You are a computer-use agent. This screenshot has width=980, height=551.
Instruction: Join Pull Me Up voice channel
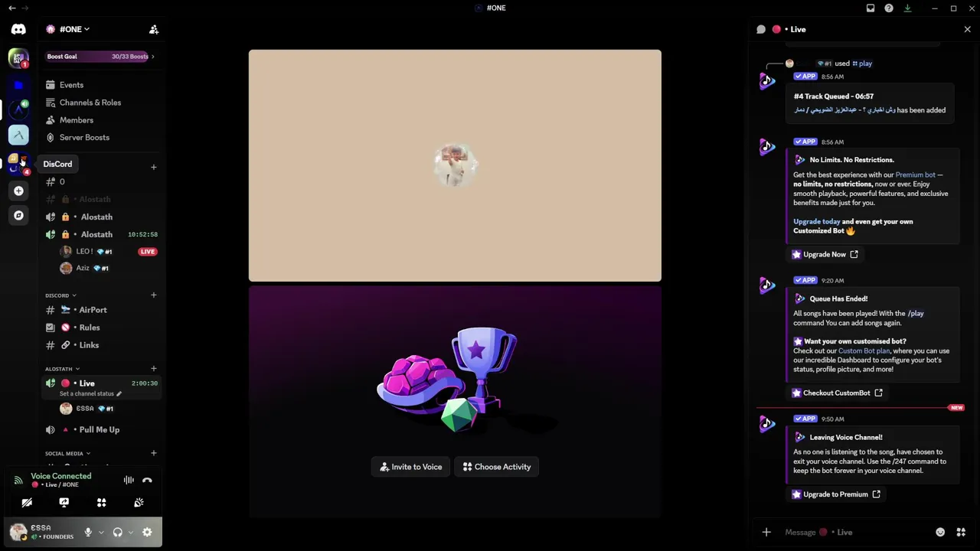pyautogui.click(x=100, y=430)
